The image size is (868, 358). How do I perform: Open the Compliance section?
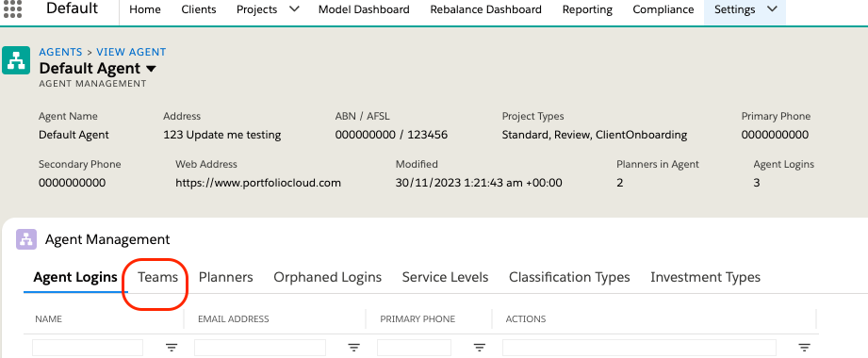663,9
